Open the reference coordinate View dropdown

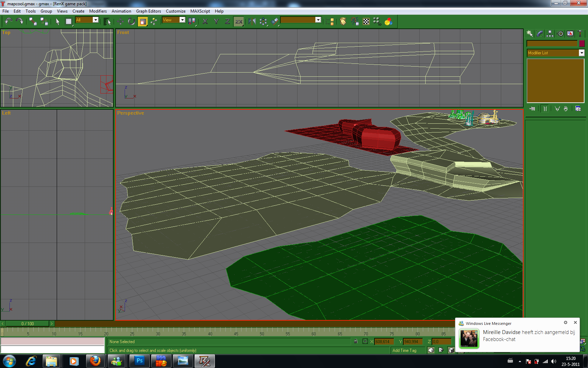(x=182, y=20)
